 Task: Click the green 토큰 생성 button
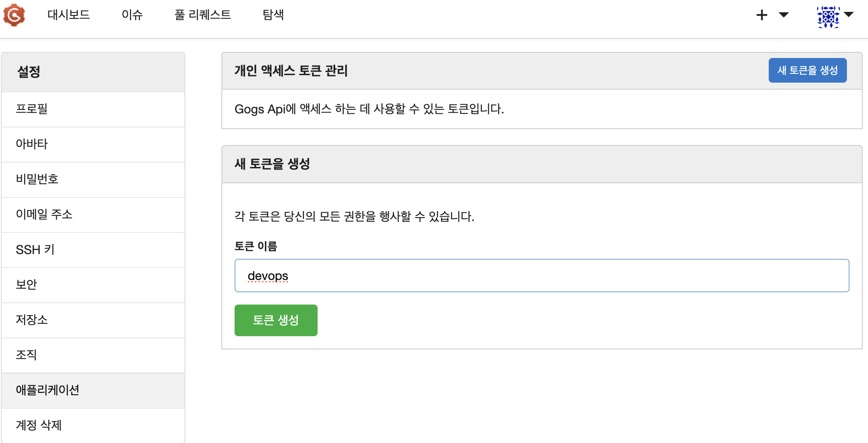pos(276,320)
